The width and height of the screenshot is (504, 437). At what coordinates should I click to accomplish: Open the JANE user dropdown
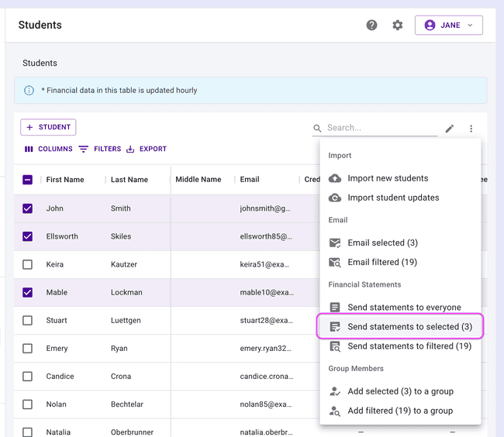449,25
